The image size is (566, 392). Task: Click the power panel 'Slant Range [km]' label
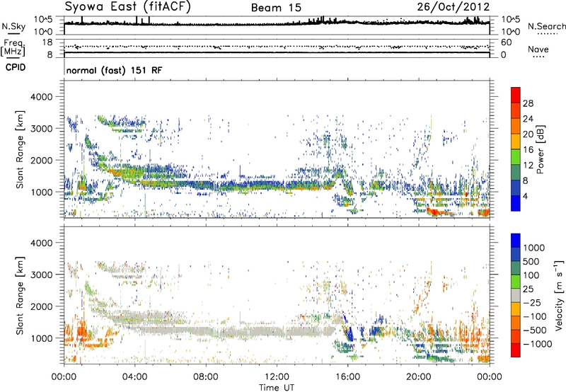(20, 149)
